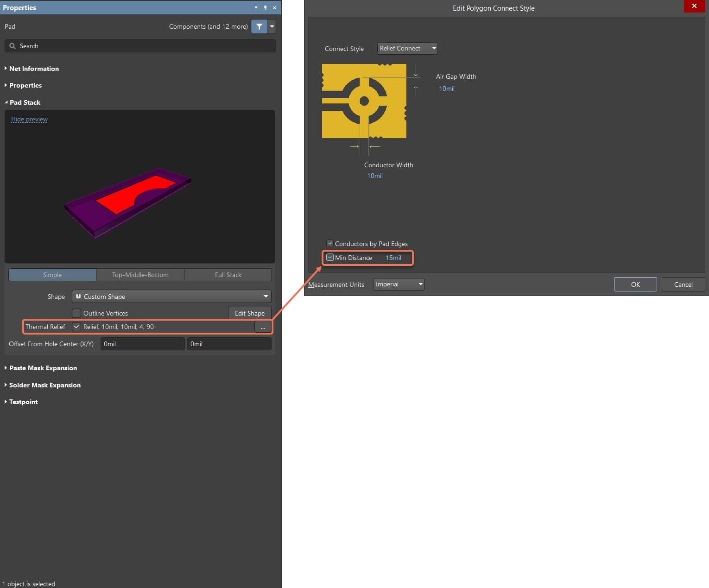
Task: Click the Properties panel pin icon
Action: click(265, 7)
